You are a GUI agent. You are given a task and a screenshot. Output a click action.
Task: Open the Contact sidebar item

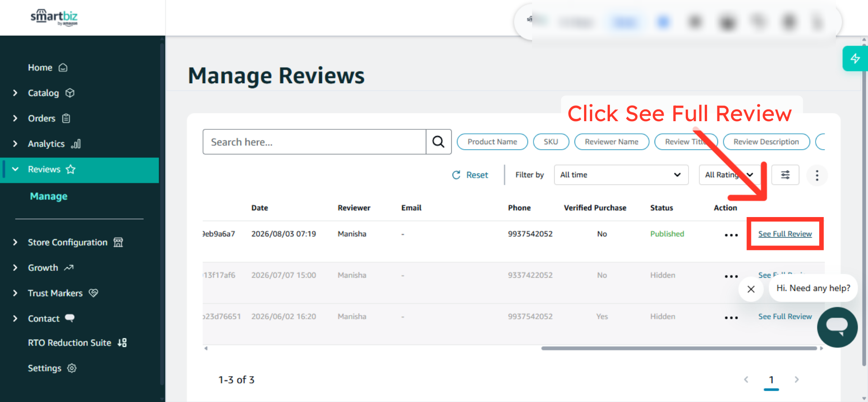[51, 318]
